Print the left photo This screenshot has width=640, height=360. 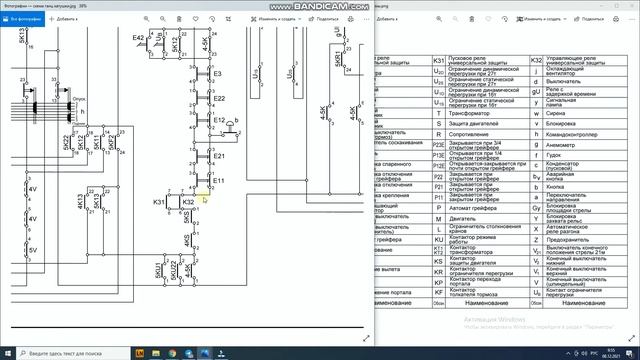[x=351, y=19]
